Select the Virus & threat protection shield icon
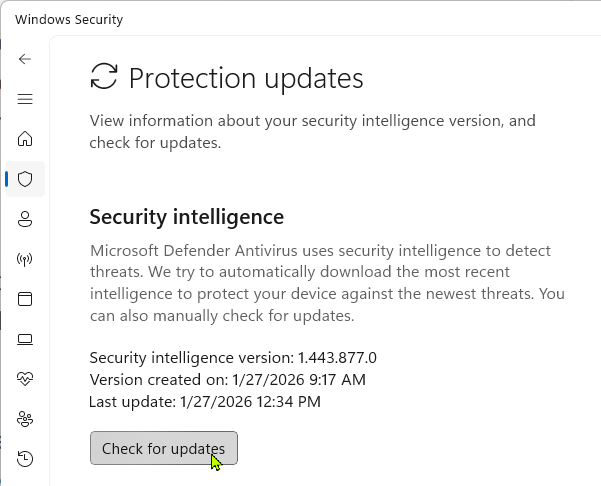 click(25, 179)
